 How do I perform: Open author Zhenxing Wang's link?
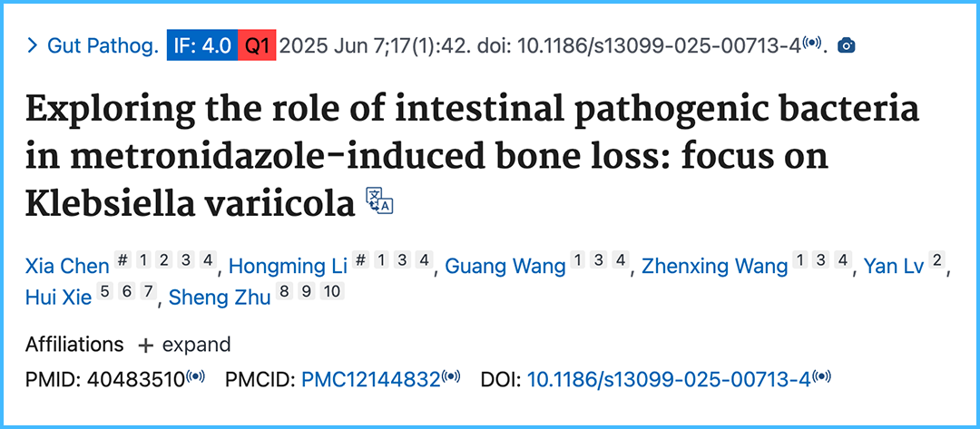[x=715, y=267]
